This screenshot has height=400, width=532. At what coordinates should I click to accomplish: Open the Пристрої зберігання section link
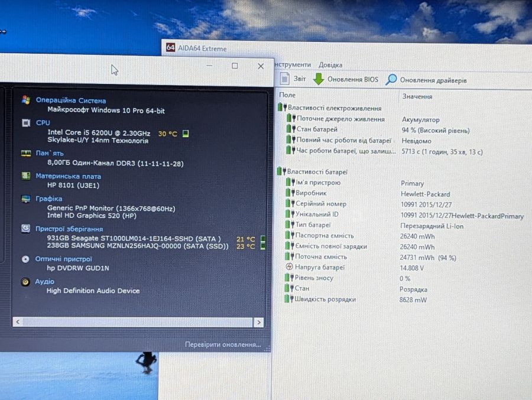[69, 229]
